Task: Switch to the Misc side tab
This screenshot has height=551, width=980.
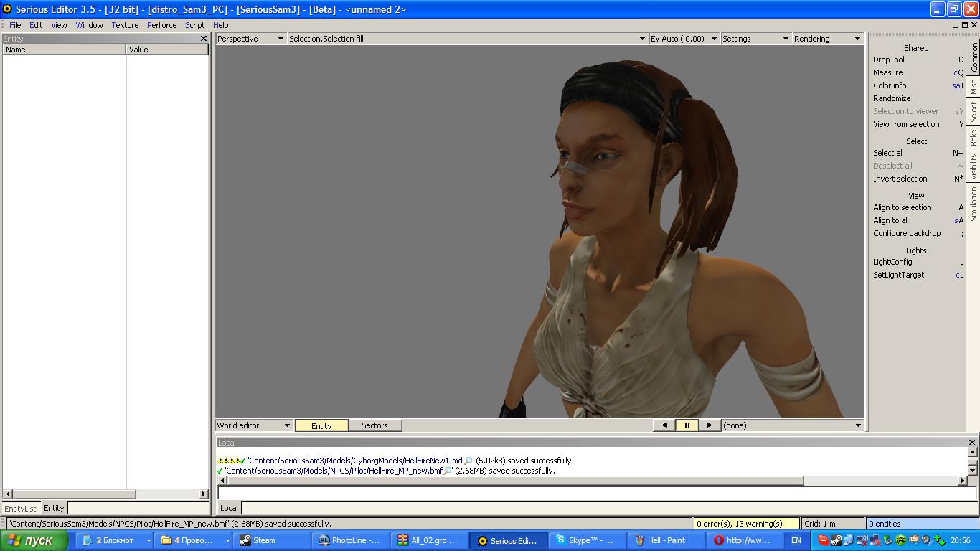Action: [x=974, y=87]
